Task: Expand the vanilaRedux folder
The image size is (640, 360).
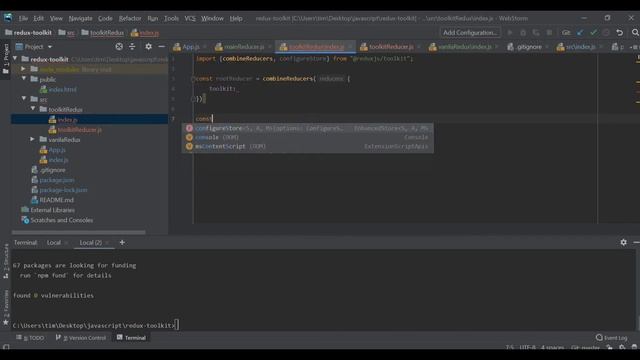Action: [33, 139]
